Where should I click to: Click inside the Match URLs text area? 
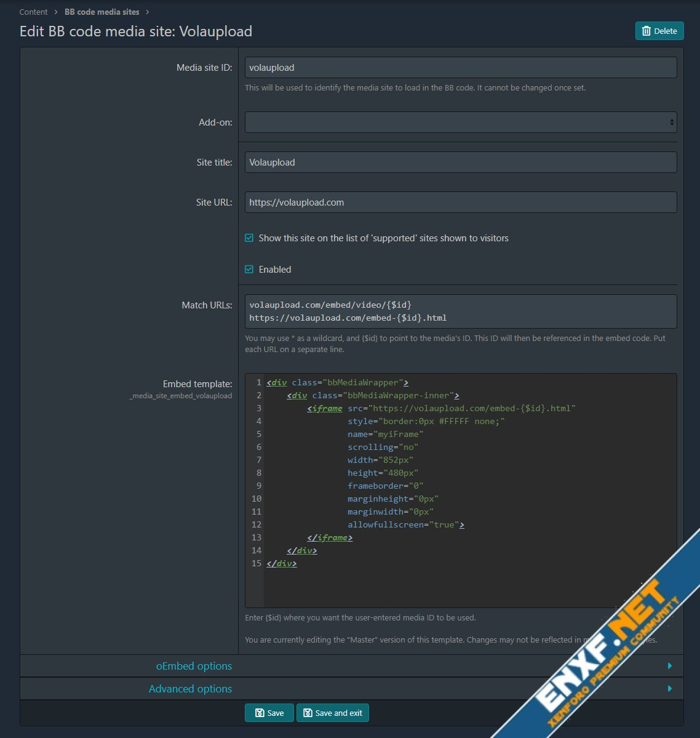460,311
